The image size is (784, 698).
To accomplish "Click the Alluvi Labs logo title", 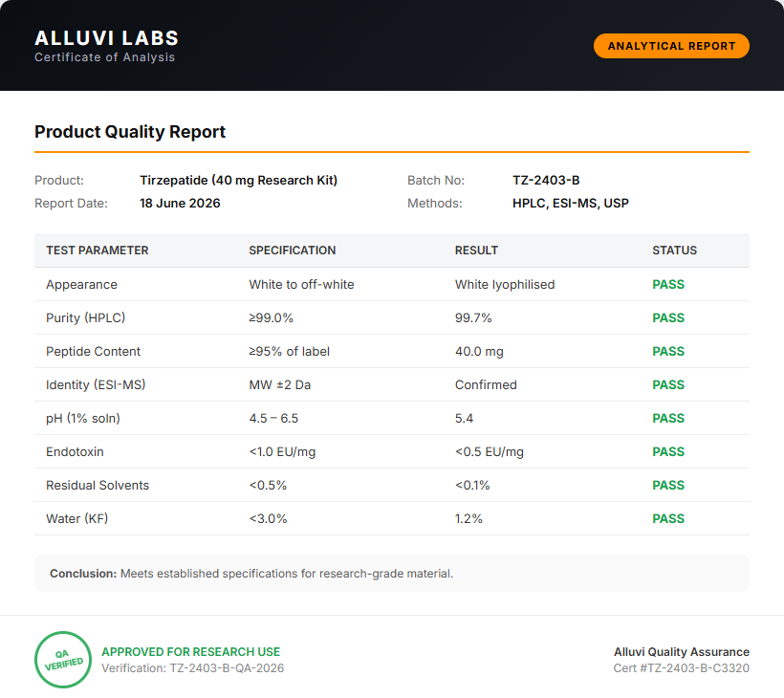I will [106, 38].
